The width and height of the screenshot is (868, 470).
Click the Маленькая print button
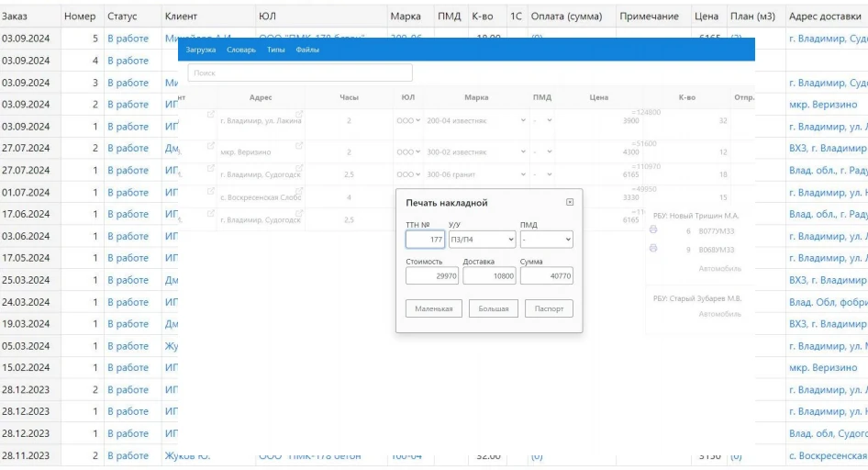(x=434, y=309)
